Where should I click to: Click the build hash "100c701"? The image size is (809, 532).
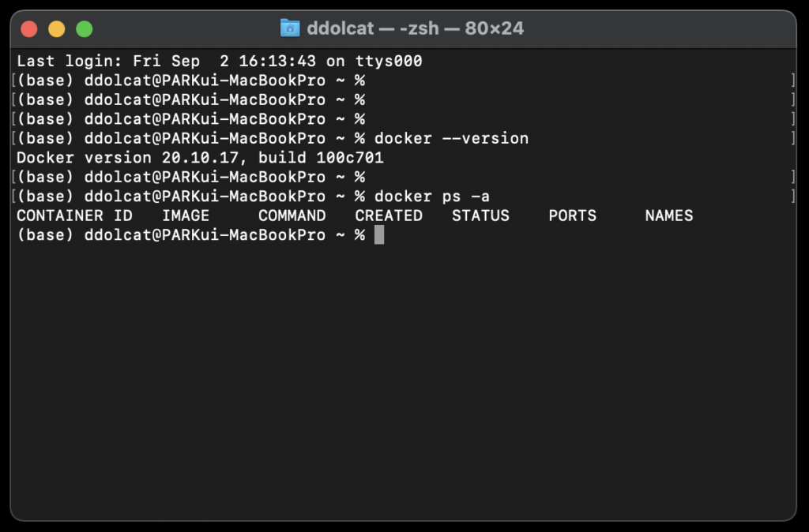point(350,158)
